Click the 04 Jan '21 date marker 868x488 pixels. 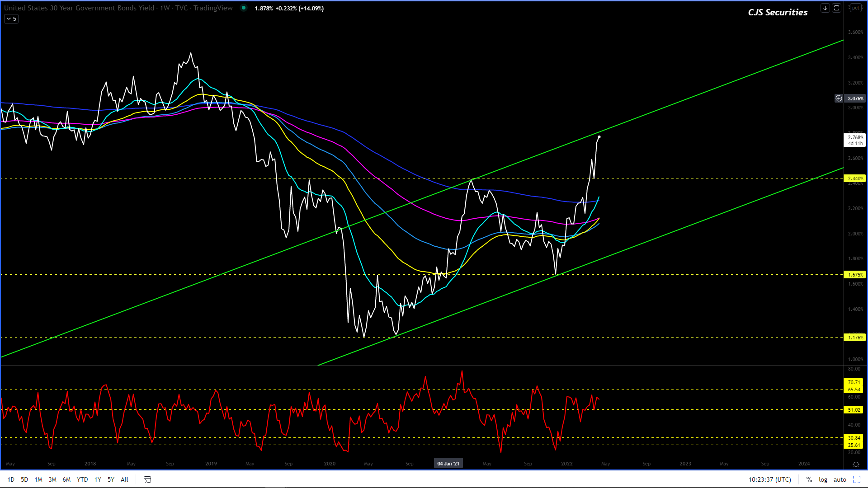448,464
